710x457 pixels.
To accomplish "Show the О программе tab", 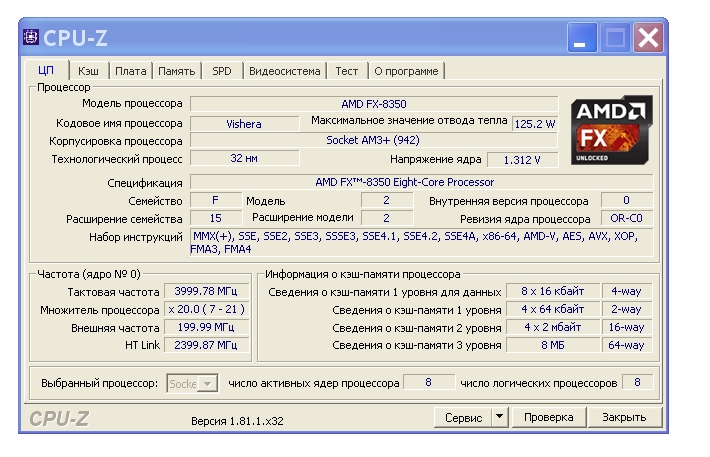I will 406,71.
